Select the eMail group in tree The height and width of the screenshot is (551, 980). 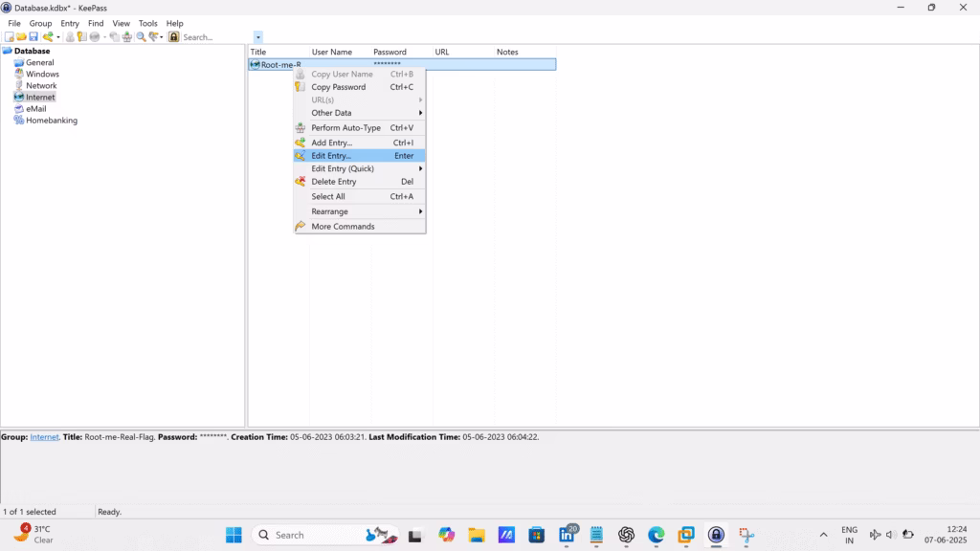(35, 109)
